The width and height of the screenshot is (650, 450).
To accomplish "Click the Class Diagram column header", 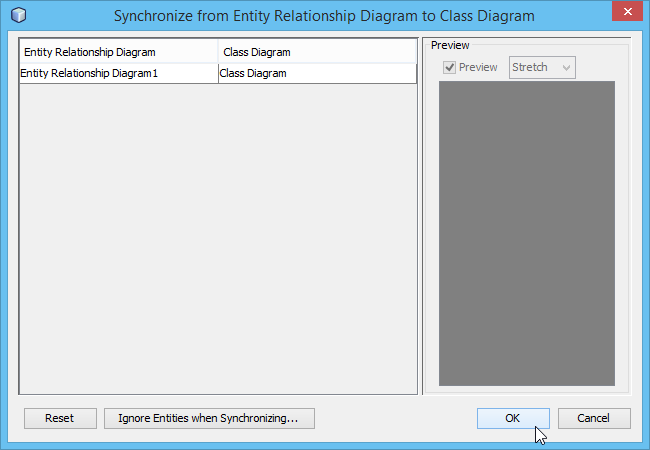I will pos(317,52).
